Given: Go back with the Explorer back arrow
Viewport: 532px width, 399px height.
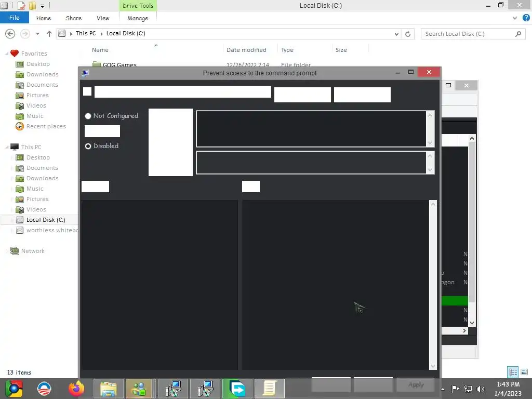Looking at the screenshot, I should (x=10, y=34).
